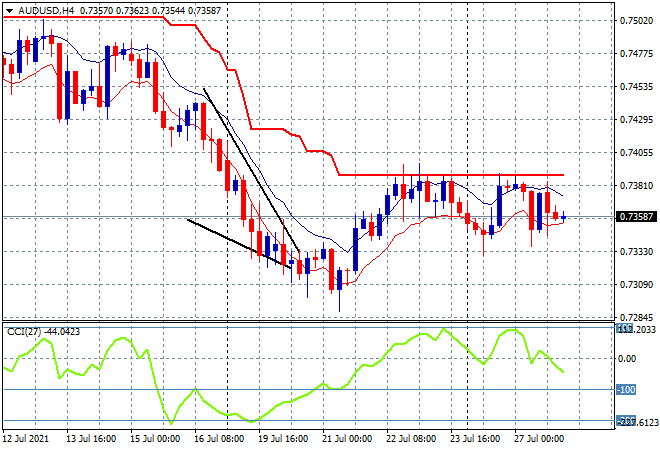Screen dimensions: 660x450
Task: Click the 0.74775 price axis label
Action: click(636, 53)
